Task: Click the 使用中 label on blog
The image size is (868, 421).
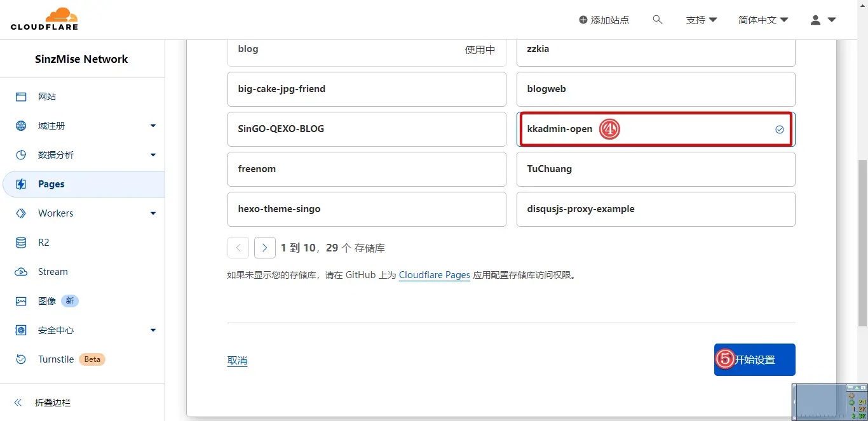Action: [x=480, y=50]
